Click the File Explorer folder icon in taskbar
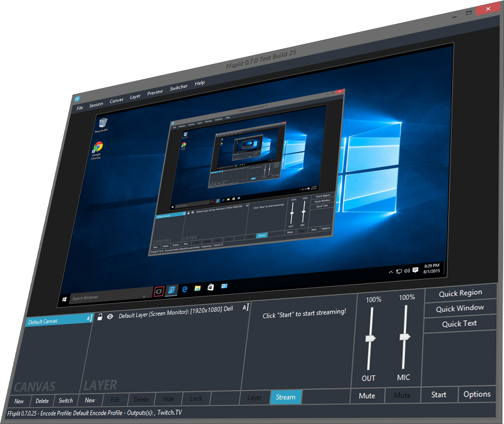 [x=197, y=288]
